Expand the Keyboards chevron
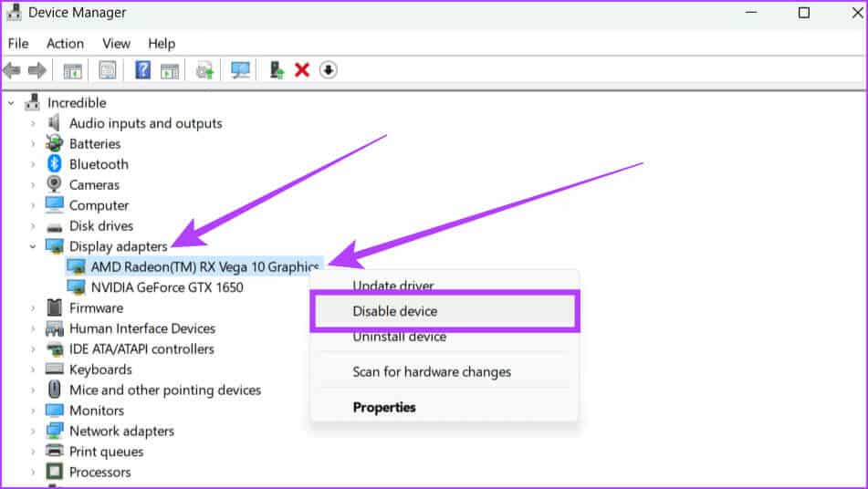The image size is (868, 489). [x=33, y=369]
